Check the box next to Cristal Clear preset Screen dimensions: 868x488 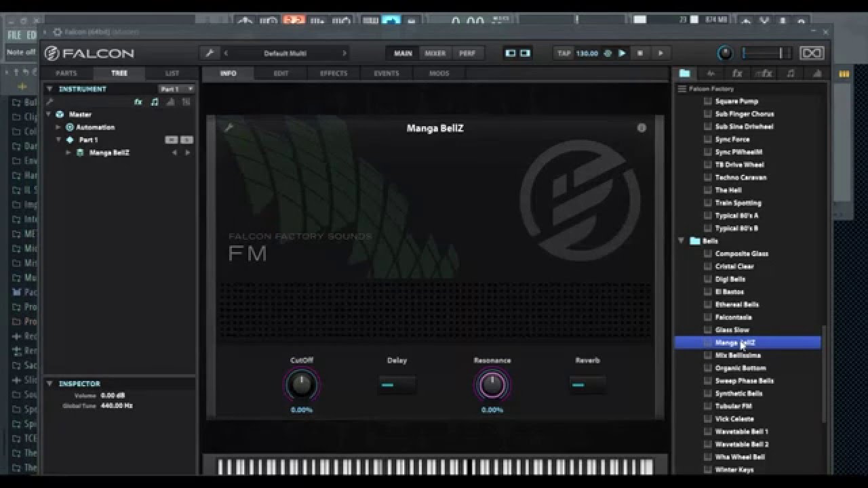[x=708, y=266]
